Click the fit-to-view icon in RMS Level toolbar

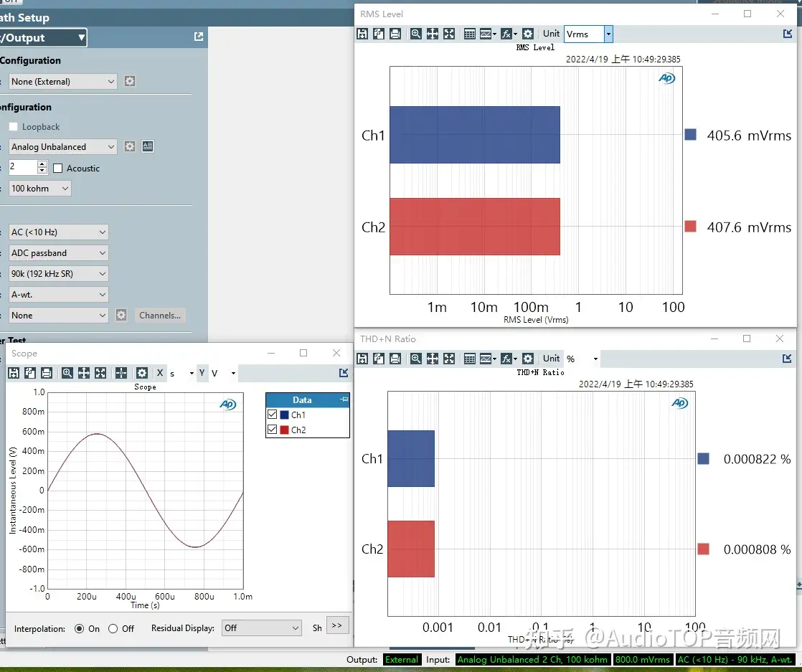tap(449, 34)
